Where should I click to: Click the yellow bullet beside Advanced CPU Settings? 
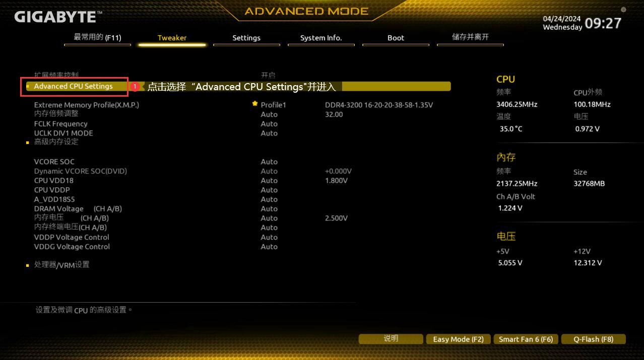(28, 87)
